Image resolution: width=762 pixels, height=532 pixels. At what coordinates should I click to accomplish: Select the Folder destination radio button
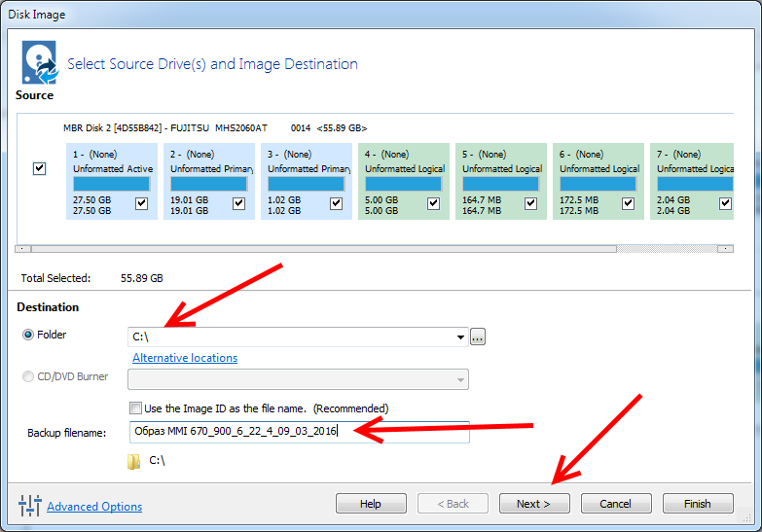27,336
